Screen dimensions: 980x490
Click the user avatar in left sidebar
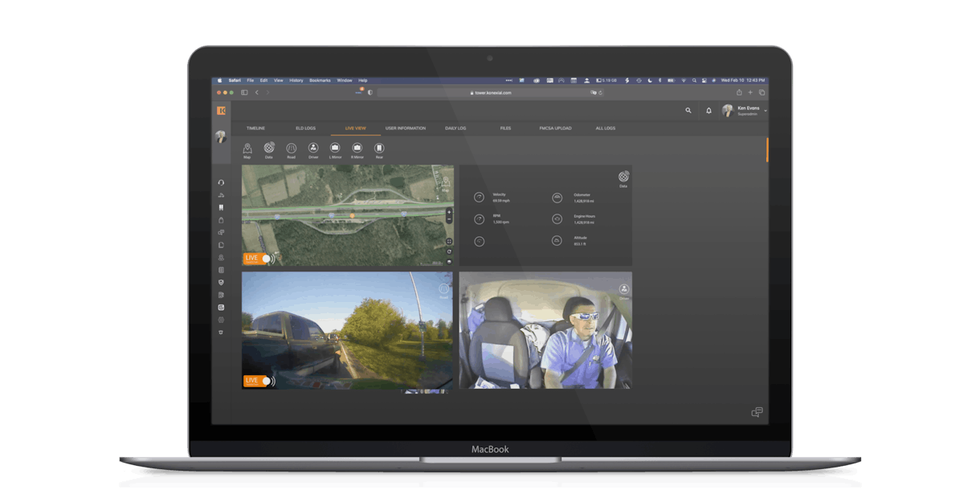tap(221, 137)
